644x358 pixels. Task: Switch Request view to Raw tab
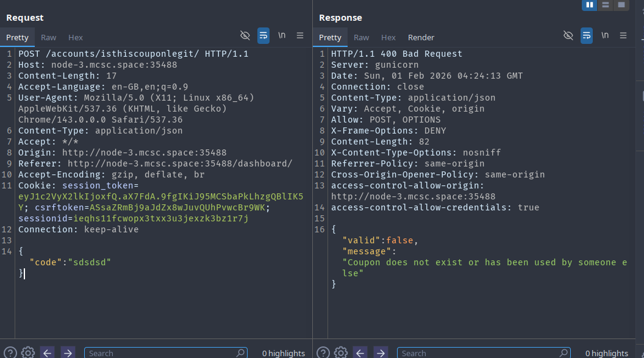pos(48,37)
